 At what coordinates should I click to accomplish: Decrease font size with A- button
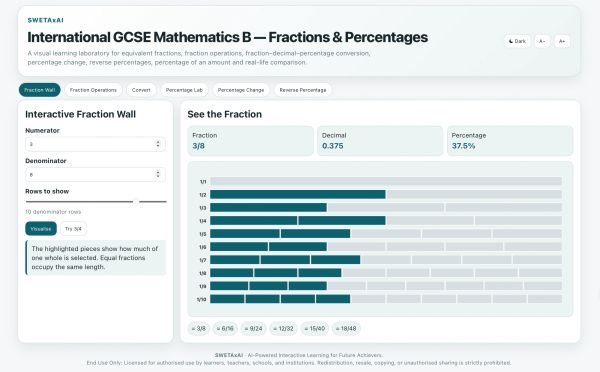[x=542, y=41]
